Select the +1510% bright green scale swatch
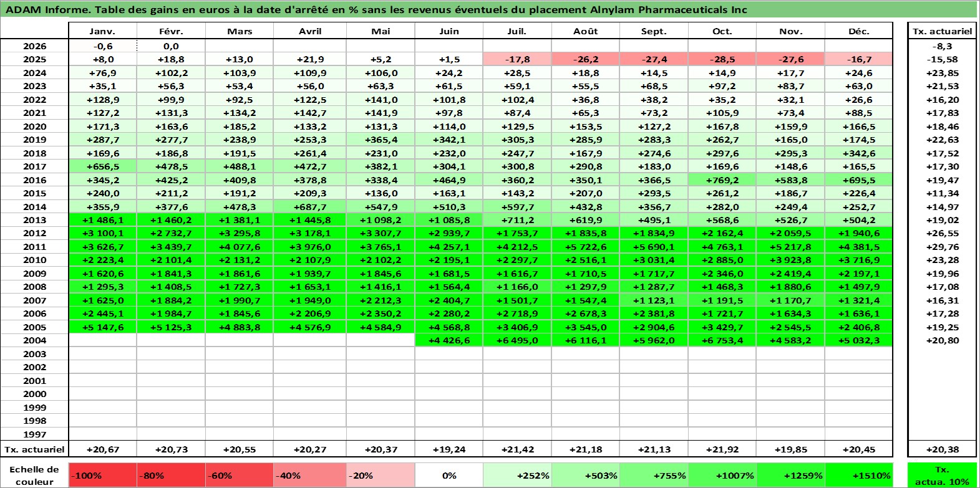The width and height of the screenshot is (980, 488). [x=859, y=475]
